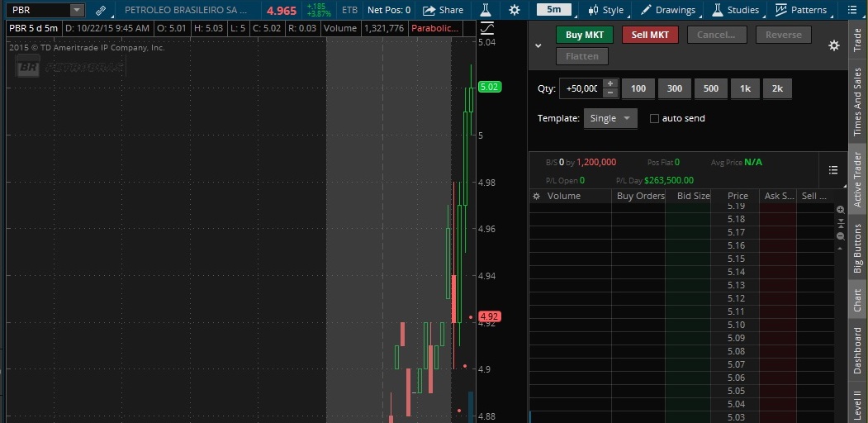This screenshot has width=868, height=423.
Task: Click the Volume column header
Action: (563, 196)
